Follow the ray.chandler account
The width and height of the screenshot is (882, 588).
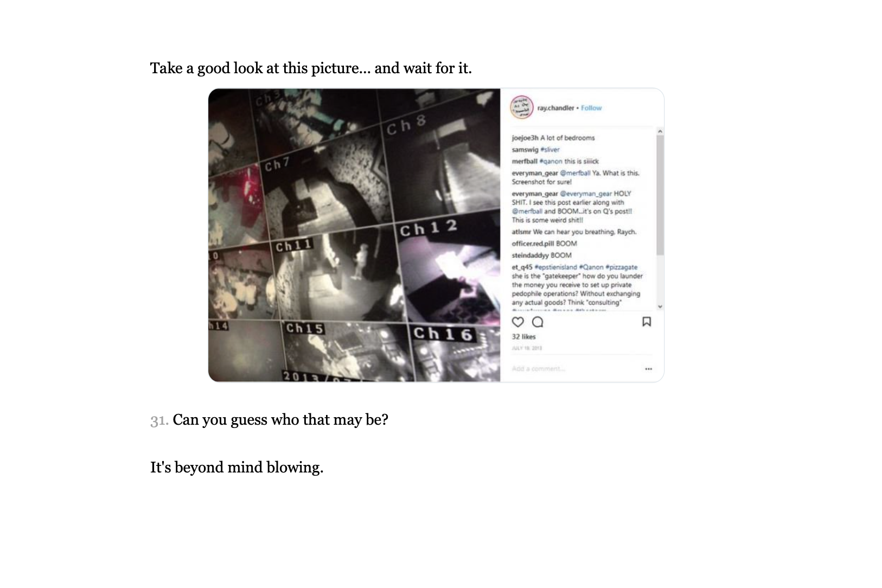(x=591, y=108)
